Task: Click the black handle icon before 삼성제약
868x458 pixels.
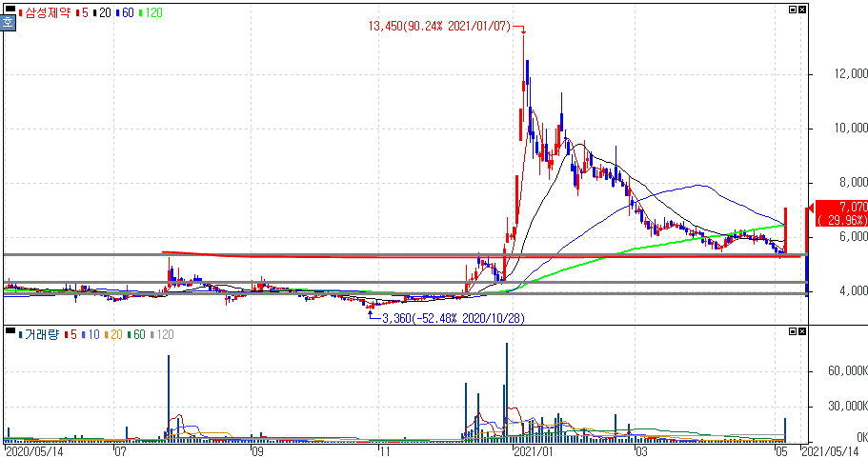Action: [10, 9]
